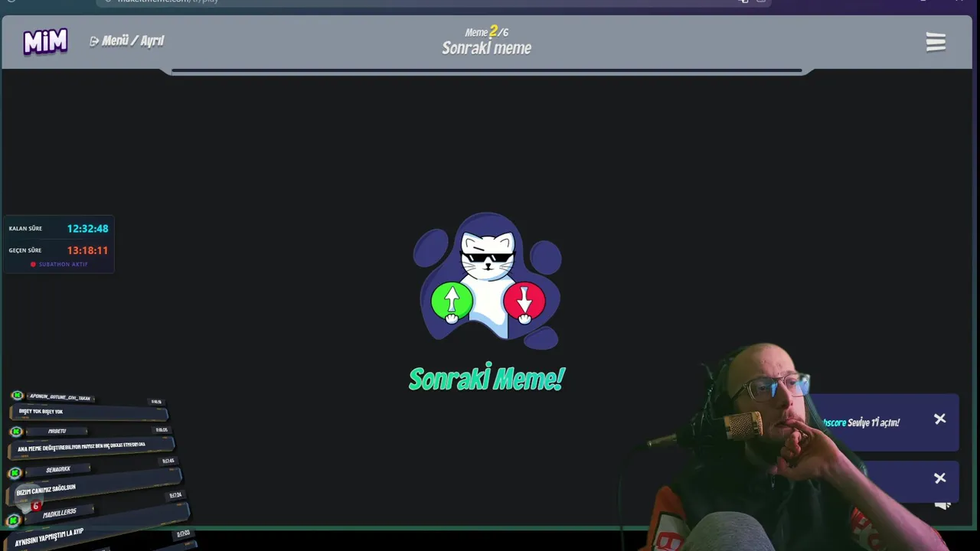Viewport: 980px width, 551px height.
Task: Click the username APONUN_GOTUNE_CIVI_TAKAN
Action: coord(60,397)
